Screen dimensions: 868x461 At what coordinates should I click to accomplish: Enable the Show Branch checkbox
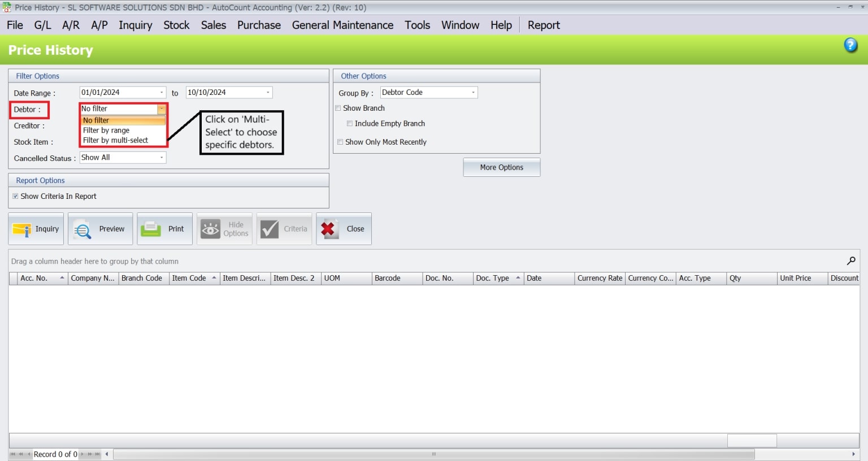point(338,108)
